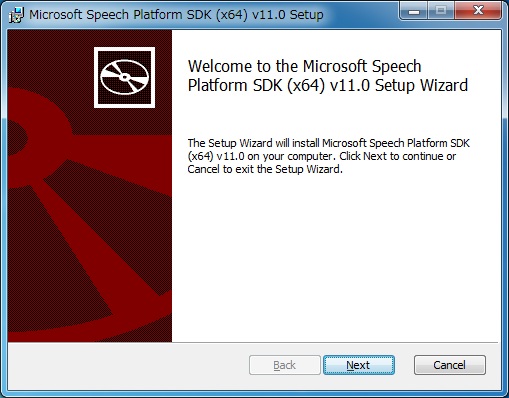Cancel the Speech Platform SDK setup
The width and height of the screenshot is (509, 398).
pyautogui.click(x=450, y=365)
